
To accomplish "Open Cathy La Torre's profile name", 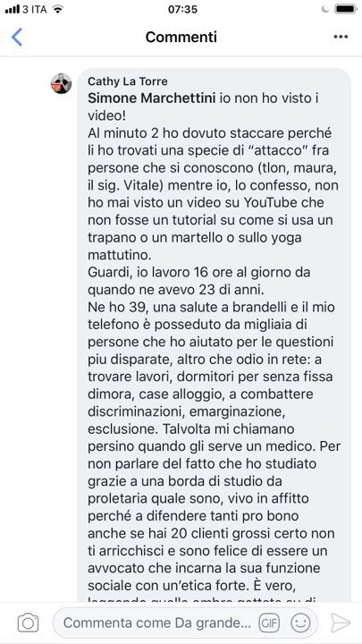I will (x=128, y=81).
